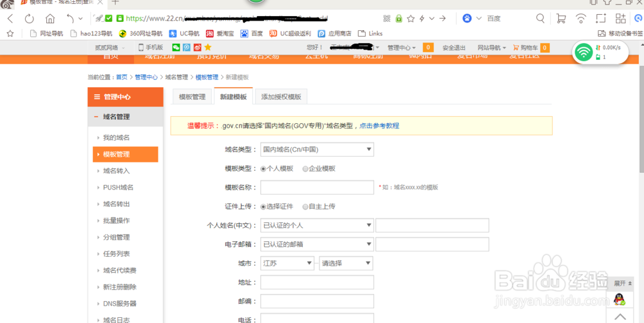Select the 选择证件 radio button
This screenshot has height=323, width=644.
pos(263,207)
